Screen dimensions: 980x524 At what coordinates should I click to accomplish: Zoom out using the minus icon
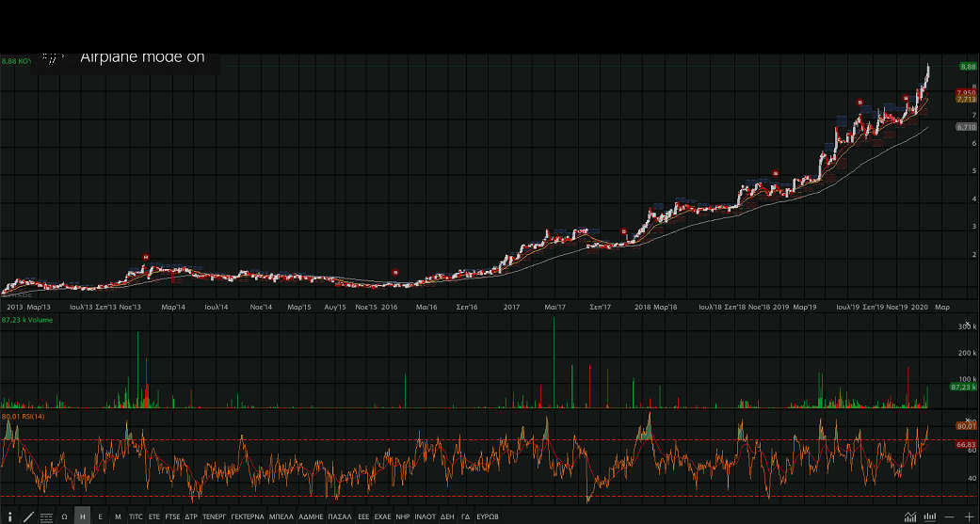pyautogui.click(x=950, y=516)
